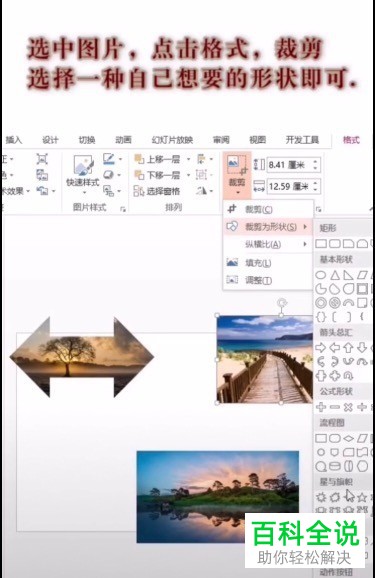Select the diamond decision shape under 流程图
This screenshot has height=578, width=375.
348,439
